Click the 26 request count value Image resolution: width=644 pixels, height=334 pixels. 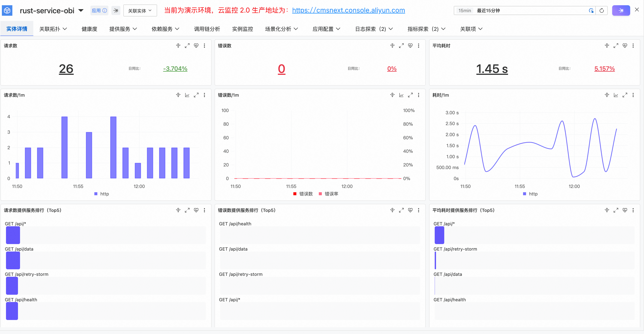66,69
